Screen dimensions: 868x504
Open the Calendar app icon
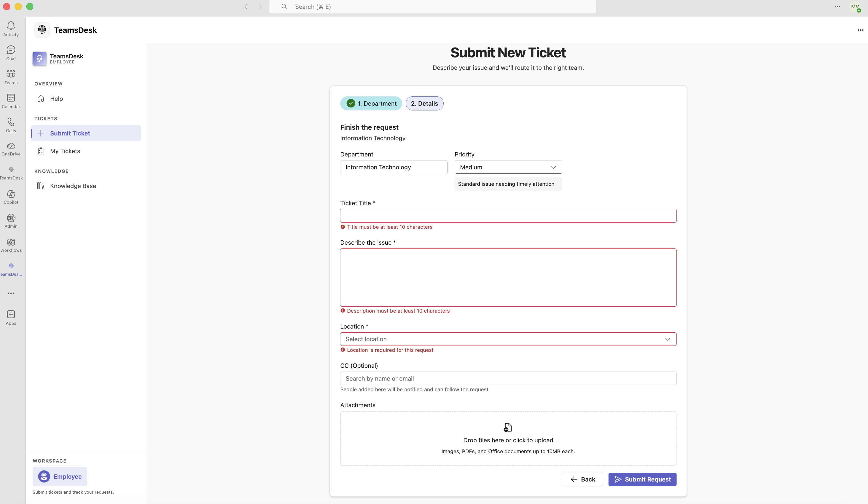[11, 98]
